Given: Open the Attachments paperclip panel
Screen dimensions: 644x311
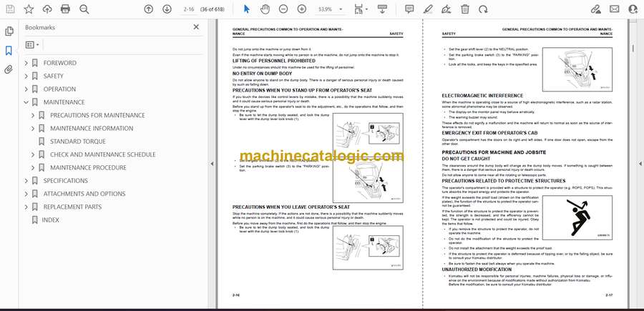Looking at the screenshot, I should pyautogui.click(x=9, y=69).
